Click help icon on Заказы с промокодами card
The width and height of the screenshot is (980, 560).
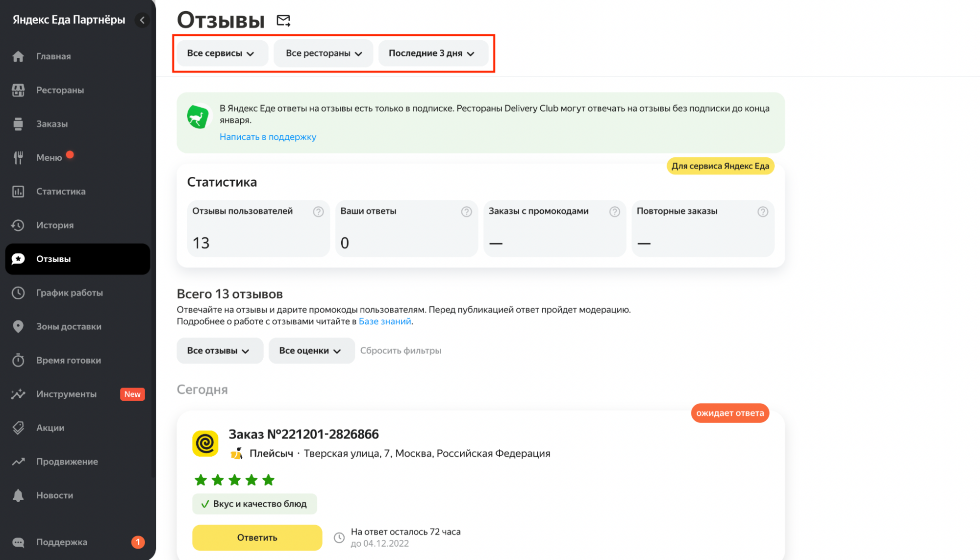tap(614, 212)
